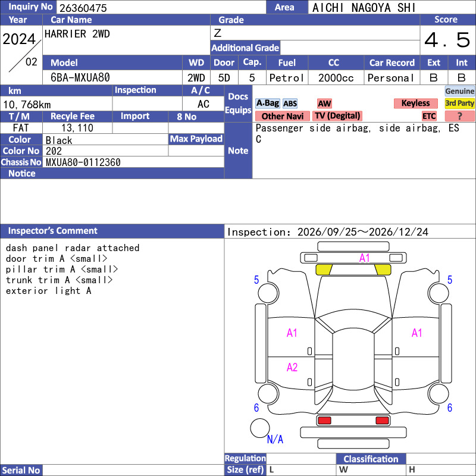Click the left yellow headlight marker
The width and height of the screenshot is (476, 476).
(x=324, y=270)
